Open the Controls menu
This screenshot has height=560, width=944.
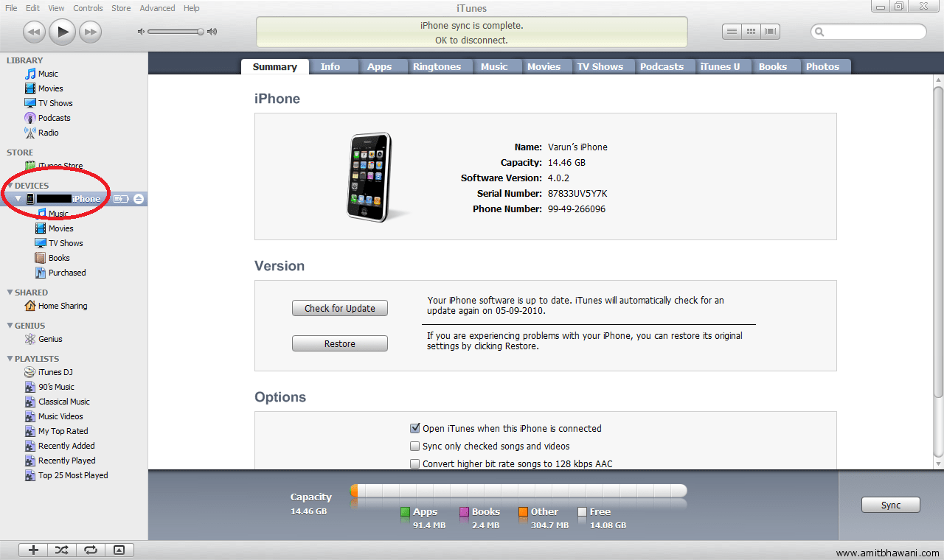point(88,8)
